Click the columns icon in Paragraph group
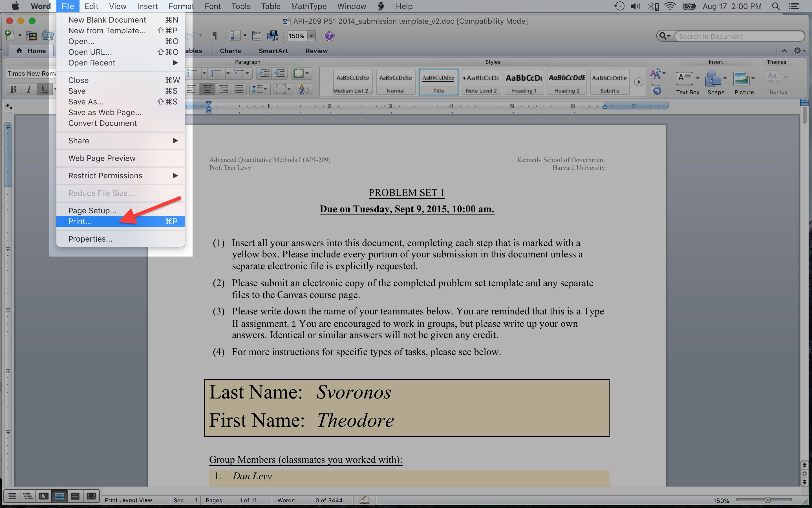 [x=298, y=73]
